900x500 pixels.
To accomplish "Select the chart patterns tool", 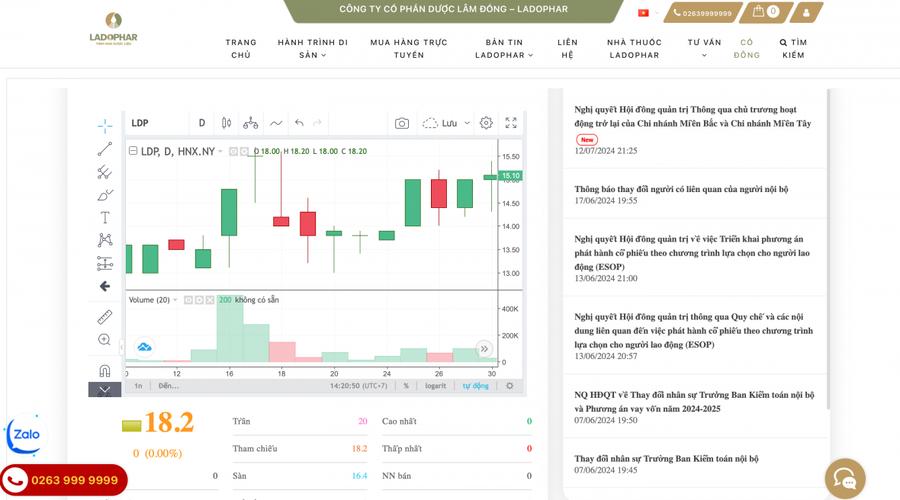I will [104, 240].
